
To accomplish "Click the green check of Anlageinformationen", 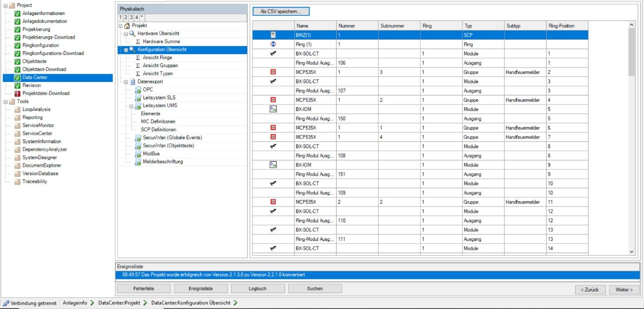I will (x=18, y=14).
